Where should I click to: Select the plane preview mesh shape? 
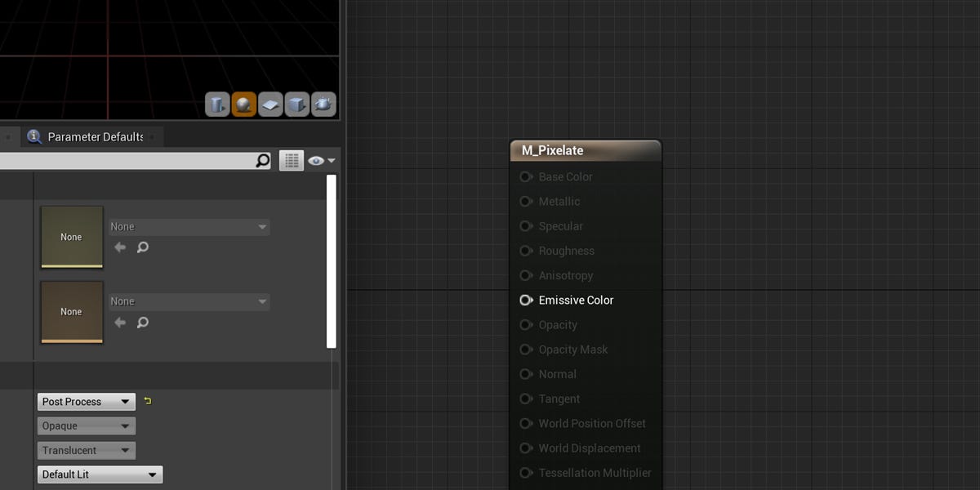pos(270,105)
